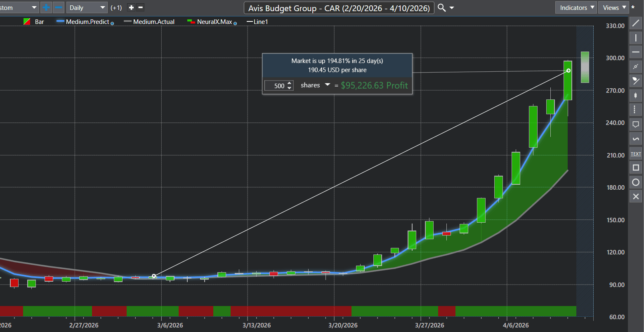
Task: Select the diagonal trend line drawing tool
Action: pos(636,23)
